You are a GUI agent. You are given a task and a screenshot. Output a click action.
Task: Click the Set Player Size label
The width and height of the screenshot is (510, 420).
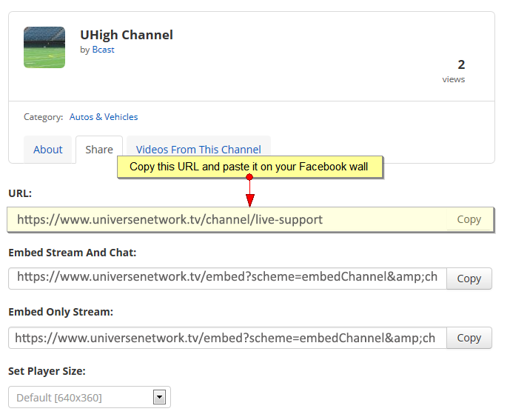tap(47, 371)
